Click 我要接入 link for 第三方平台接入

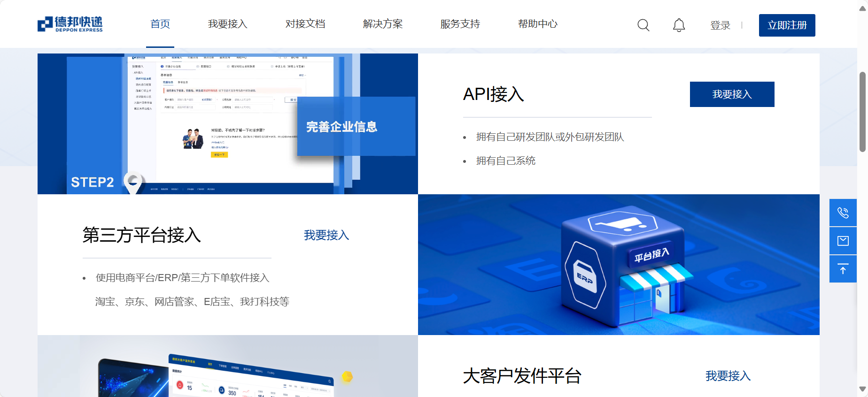point(326,235)
